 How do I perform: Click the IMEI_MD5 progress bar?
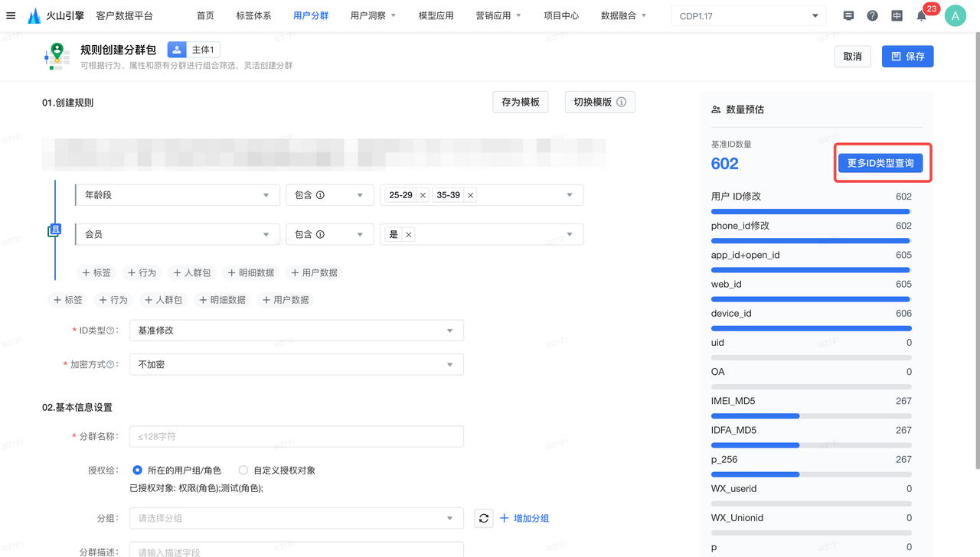pos(812,415)
